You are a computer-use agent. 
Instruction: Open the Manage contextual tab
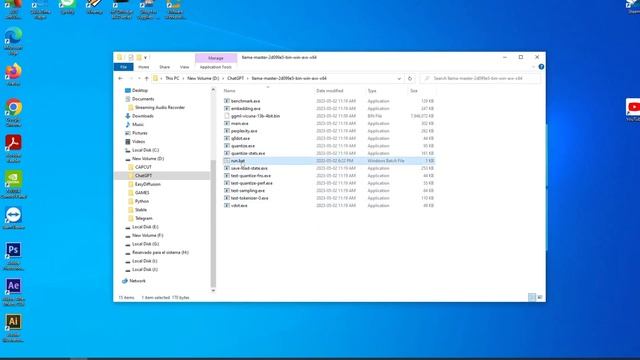pos(216,58)
